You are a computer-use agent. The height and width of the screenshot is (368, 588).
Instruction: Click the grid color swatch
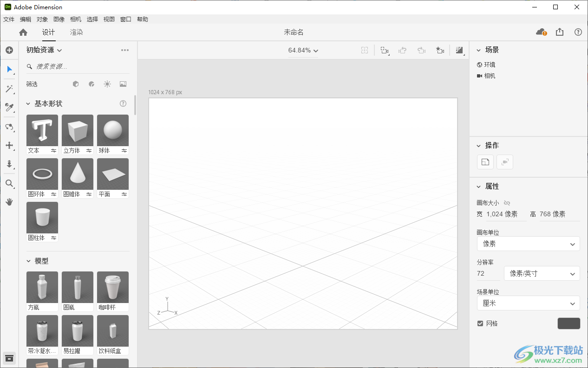point(569,323)
